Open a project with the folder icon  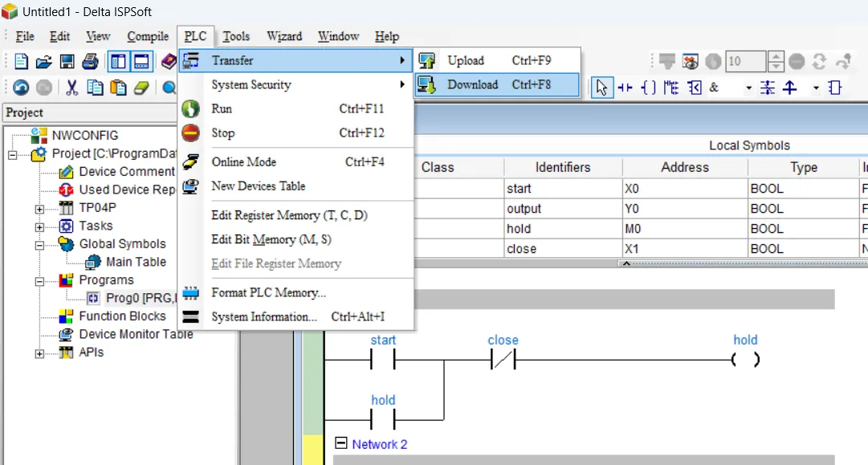[x=43, y=62]
